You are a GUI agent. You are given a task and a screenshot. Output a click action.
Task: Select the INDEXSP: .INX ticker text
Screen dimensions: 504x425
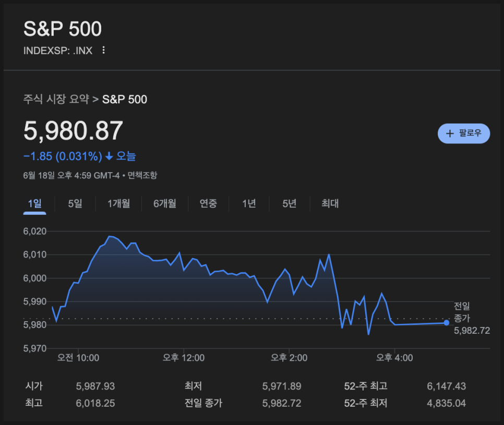coord(58,51)
